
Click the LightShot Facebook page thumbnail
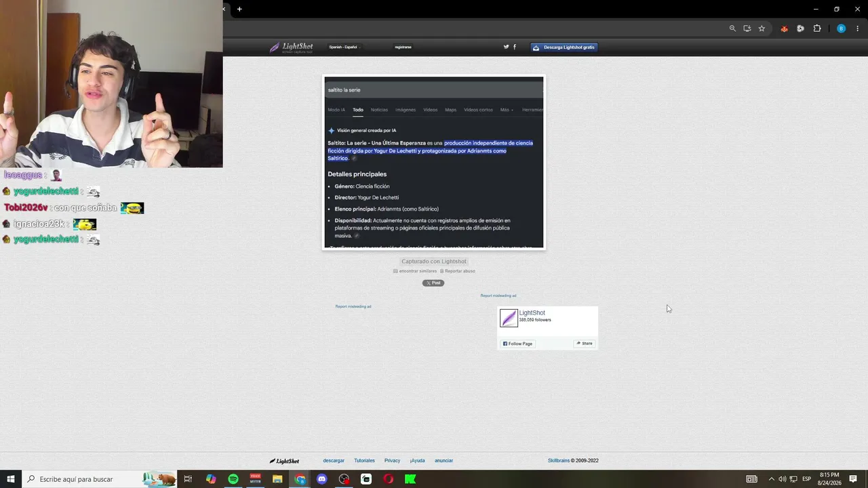509,318
